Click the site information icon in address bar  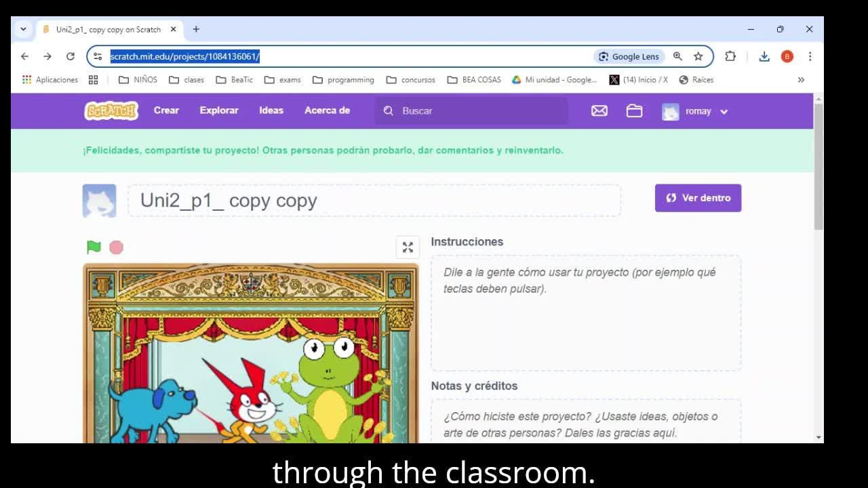coord(98,56)
